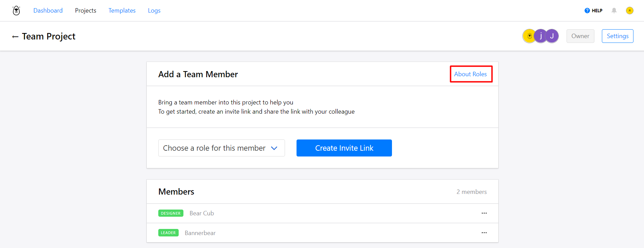Open Help via the question mark icon

click(587, 11)
